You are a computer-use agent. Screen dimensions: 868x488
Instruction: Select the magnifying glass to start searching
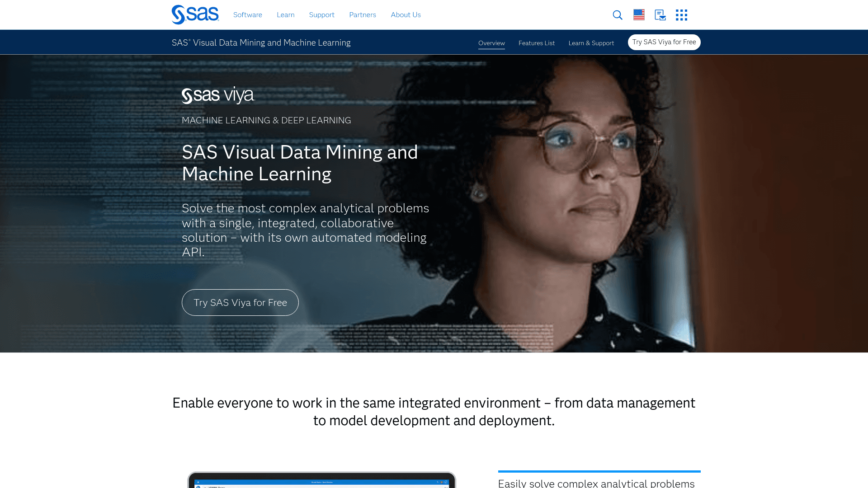(x=617, y=15)
